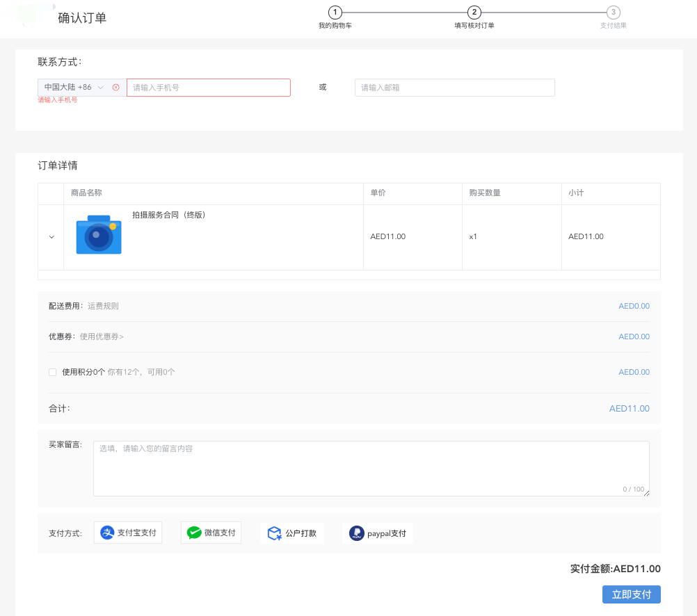Click the WeChat Pay green icon
The width and height of the screenshot is (697, 616).
[x=194, y=533]
